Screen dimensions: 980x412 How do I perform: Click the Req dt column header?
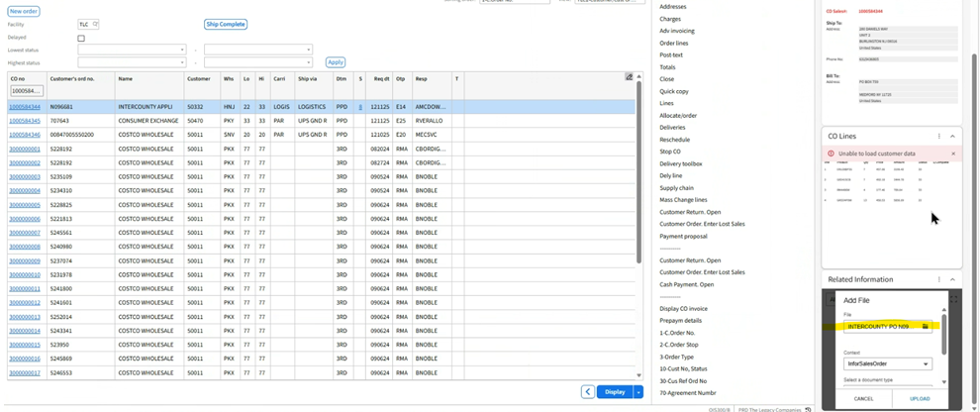[380, 79]
